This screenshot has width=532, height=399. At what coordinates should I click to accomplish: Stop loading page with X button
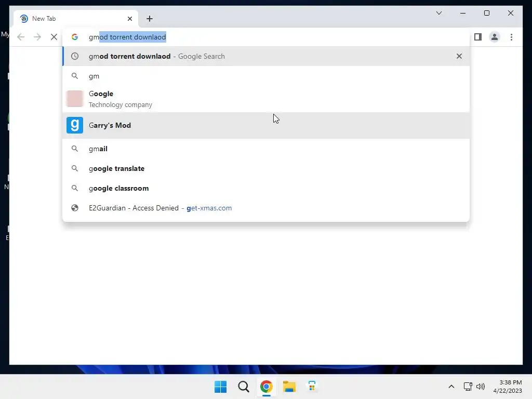[x=54, y=37]
